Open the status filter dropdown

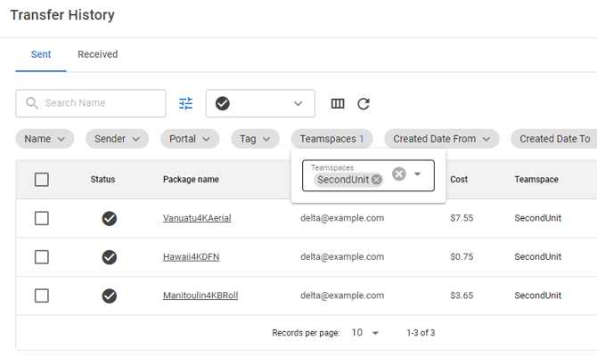[260, 103]
